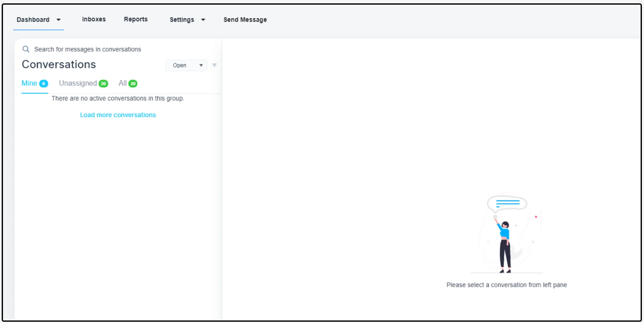Go to Inboxes in the top navigation
Viewport: 644px width, 323px height.
click(94, 19)
